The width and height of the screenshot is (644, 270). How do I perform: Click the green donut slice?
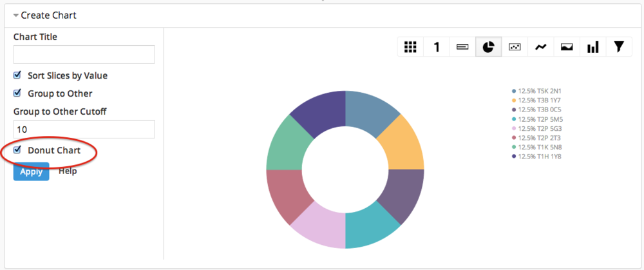[x=289, y=146]
